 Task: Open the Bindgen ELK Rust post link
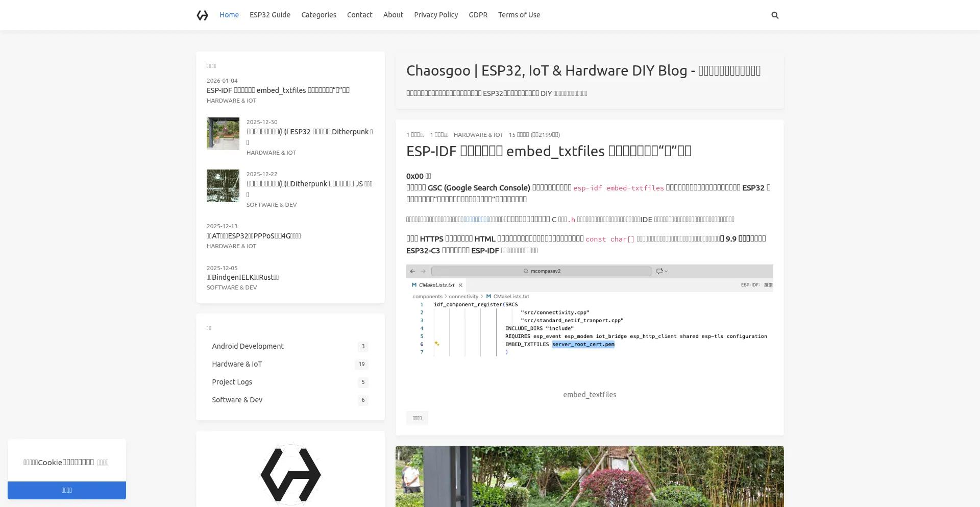point(242,277)
